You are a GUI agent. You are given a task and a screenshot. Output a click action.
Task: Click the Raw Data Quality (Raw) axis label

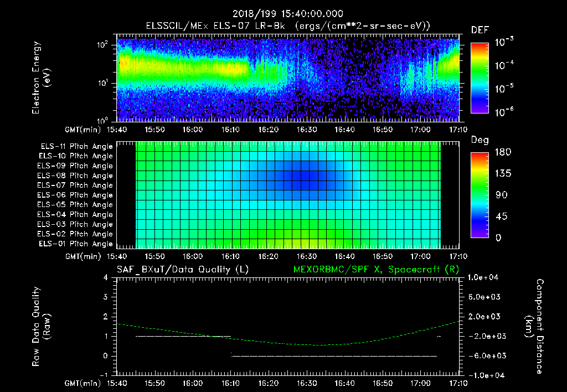coord(41,327)
